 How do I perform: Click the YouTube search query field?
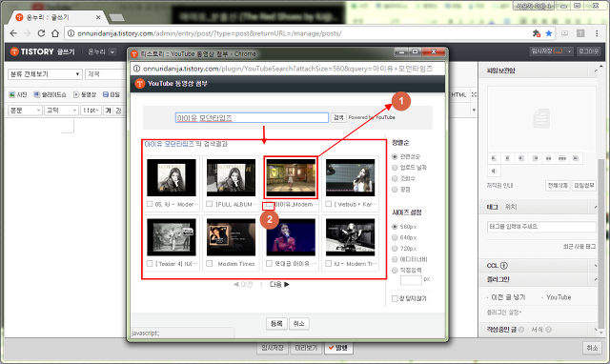(x=252, y=118)
